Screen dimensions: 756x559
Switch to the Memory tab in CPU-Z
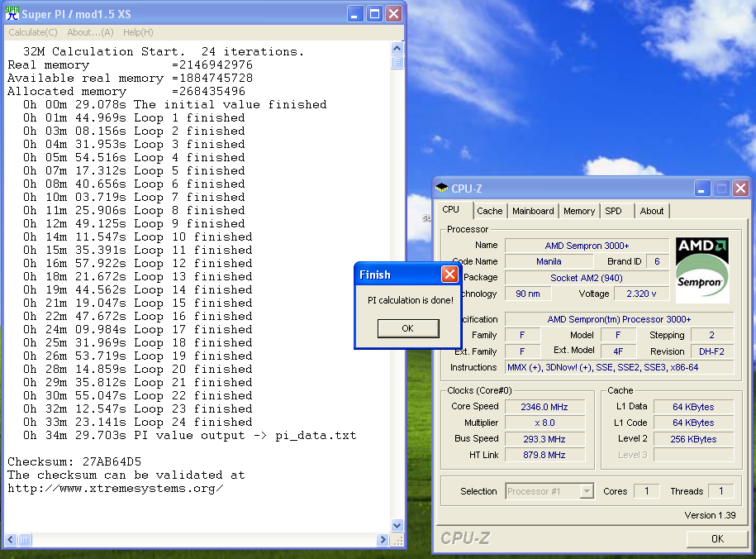click(x=579, y=211)
